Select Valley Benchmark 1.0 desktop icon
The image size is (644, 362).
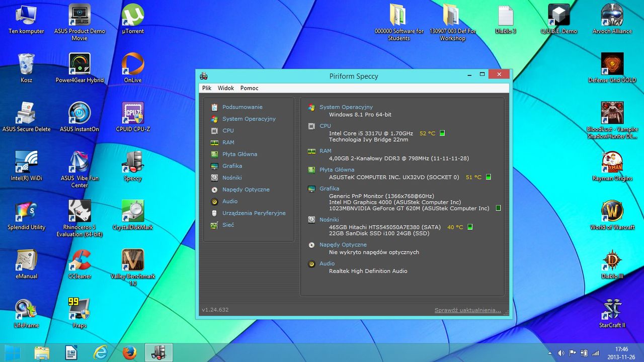(133, 267)
